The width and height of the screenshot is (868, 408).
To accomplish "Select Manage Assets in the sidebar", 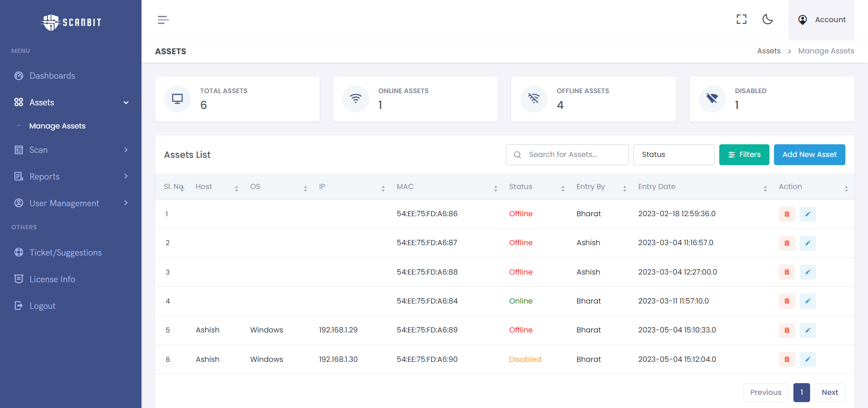I will 57,126.
